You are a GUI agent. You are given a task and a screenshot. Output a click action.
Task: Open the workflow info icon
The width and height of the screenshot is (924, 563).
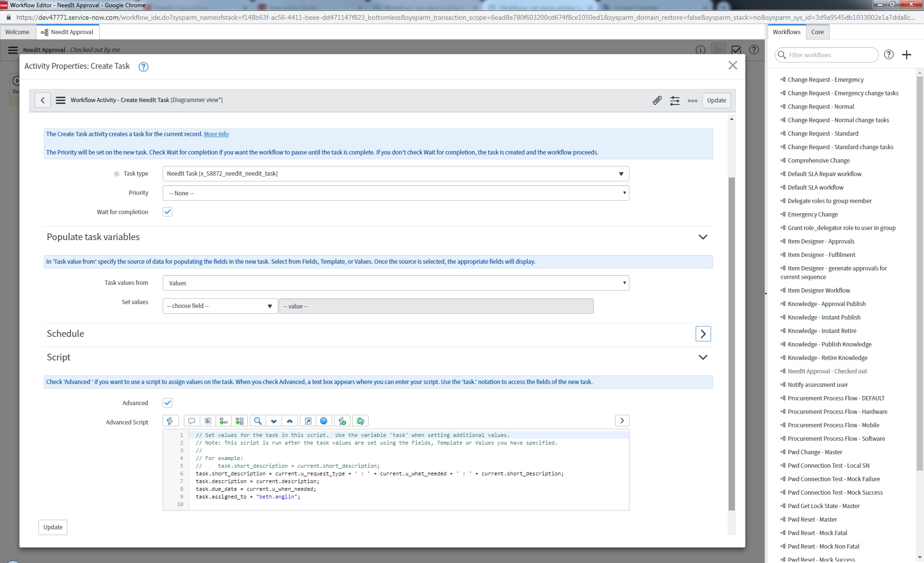(x=701, y=50)
